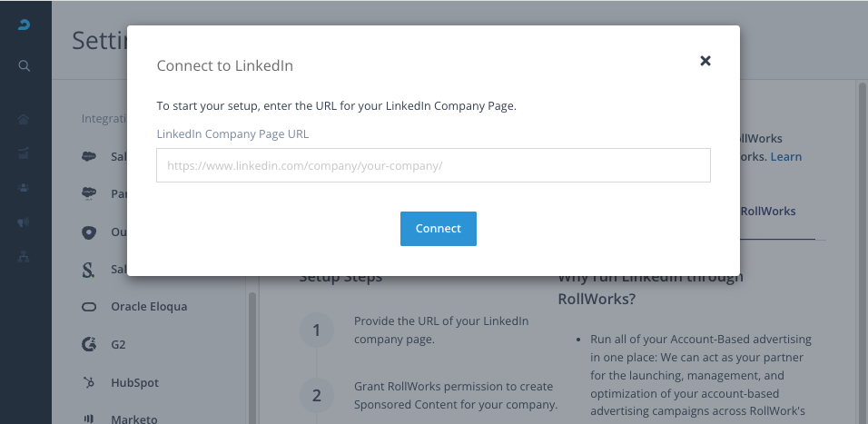Viewport: 868px width, 424px height.
Task: Open the org-chart hierarchy sidebar icon
Action: coord(24,256)
